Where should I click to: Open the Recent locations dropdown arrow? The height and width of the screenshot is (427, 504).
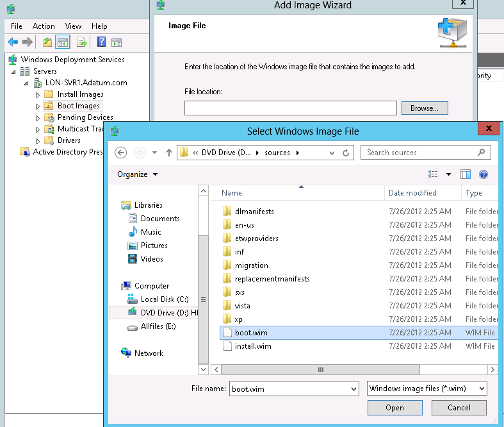[154, 153]
